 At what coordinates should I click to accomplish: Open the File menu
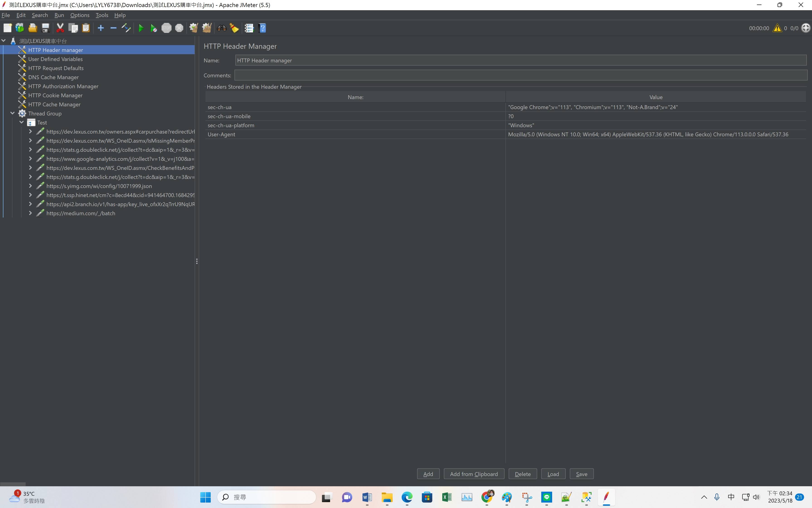point(6,15)
